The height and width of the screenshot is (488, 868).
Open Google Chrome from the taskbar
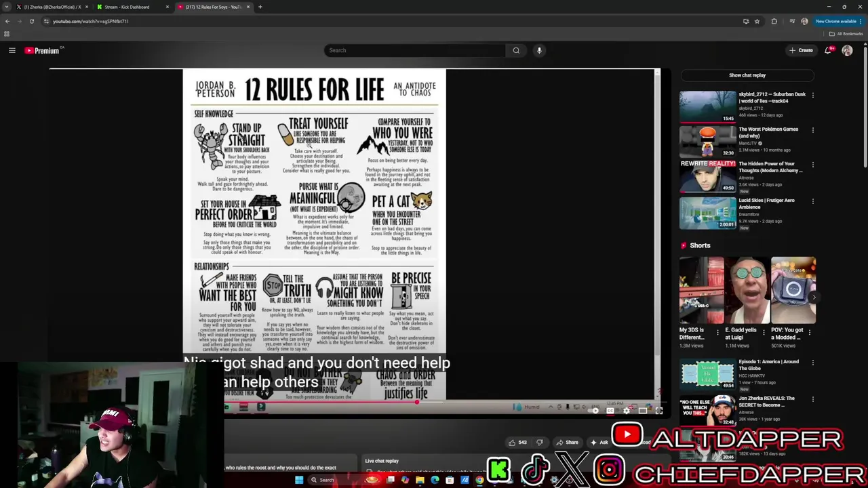click(x=479, y=480)
